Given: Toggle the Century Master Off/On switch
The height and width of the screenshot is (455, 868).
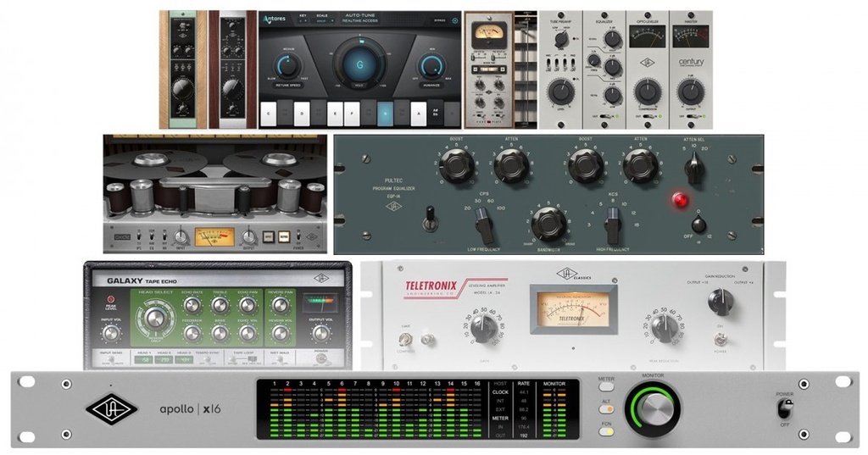Looking at the screenshot, I should (691, 116).
